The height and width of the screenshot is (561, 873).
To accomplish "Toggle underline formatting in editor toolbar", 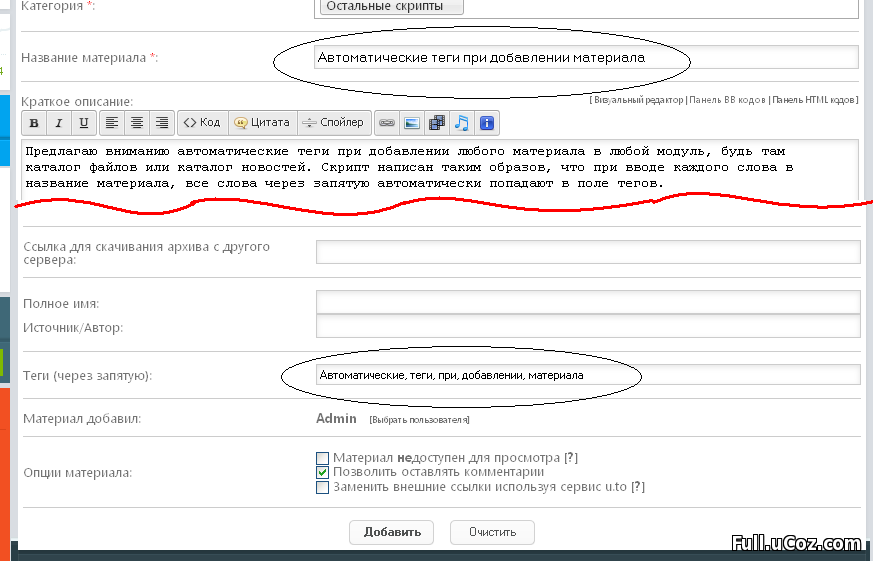I will pos(84,123).
